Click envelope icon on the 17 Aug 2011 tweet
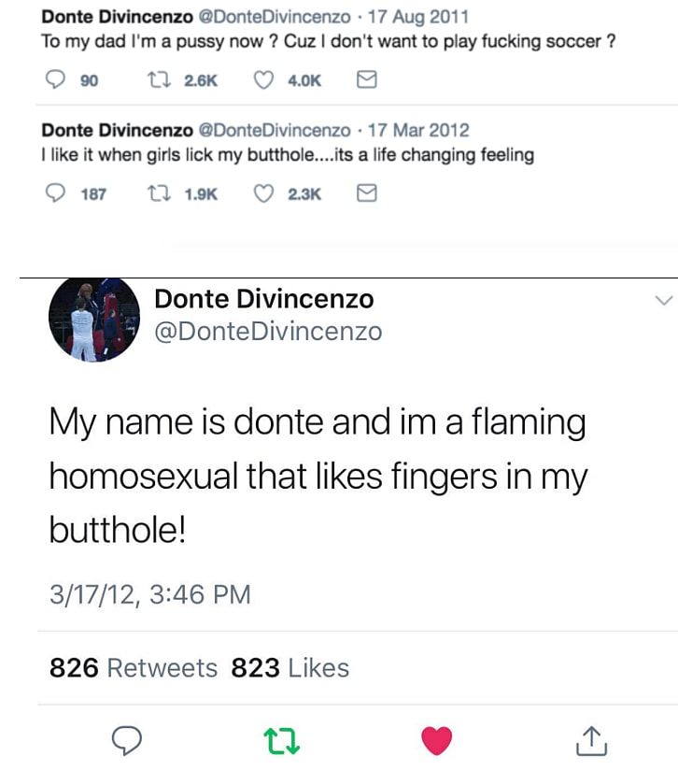The image size is (678, 784). point(368,81)
